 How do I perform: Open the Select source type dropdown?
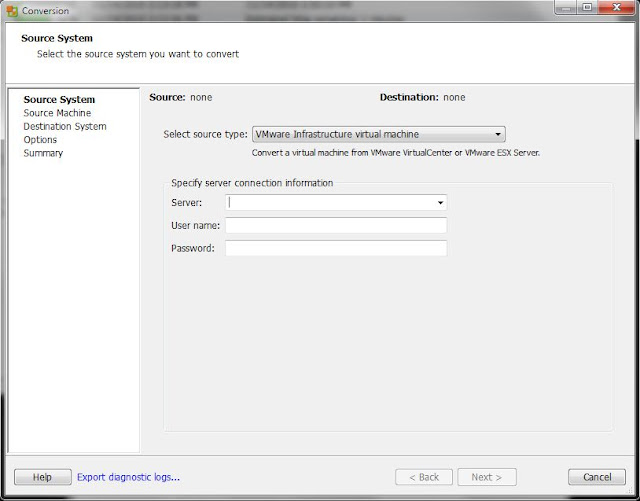pos(379,134)
